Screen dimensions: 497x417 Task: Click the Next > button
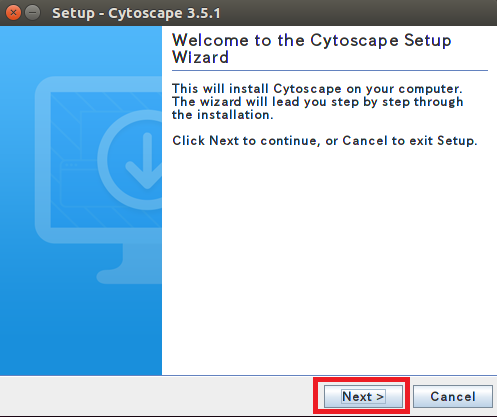point(363,396)
